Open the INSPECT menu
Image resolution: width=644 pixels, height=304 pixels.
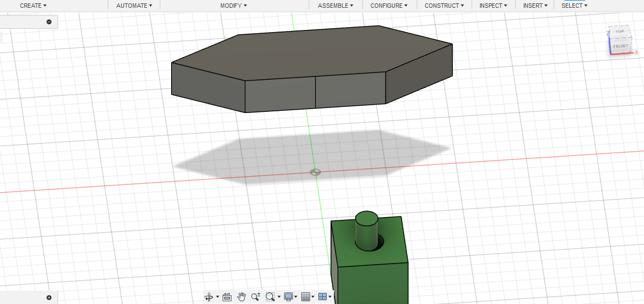coord(493,6)
